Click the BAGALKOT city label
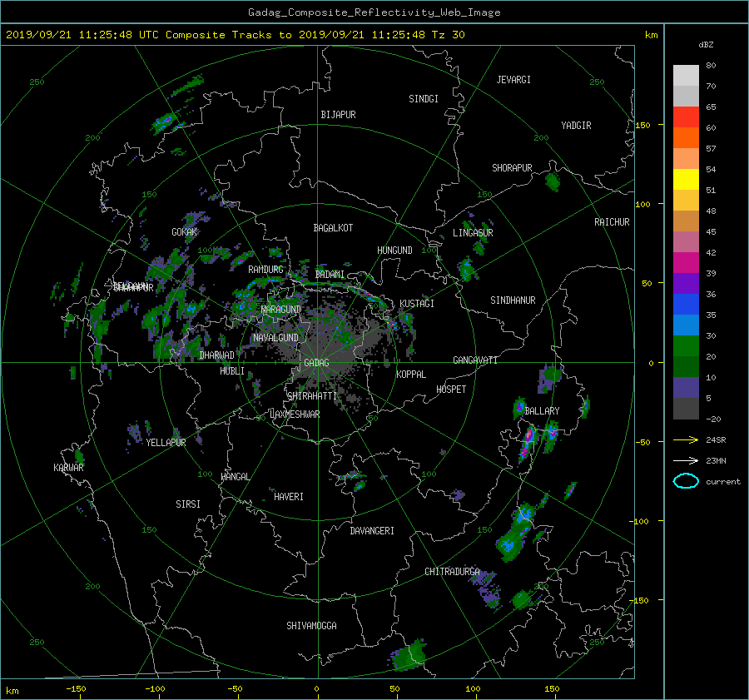 point(333,228)
